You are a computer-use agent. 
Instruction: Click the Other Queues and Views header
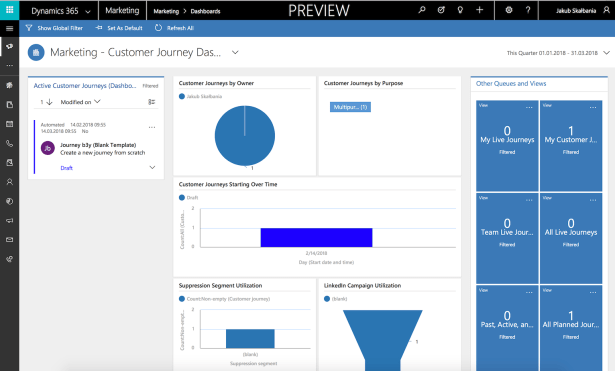pyautogui.click(x=511, y=84)
